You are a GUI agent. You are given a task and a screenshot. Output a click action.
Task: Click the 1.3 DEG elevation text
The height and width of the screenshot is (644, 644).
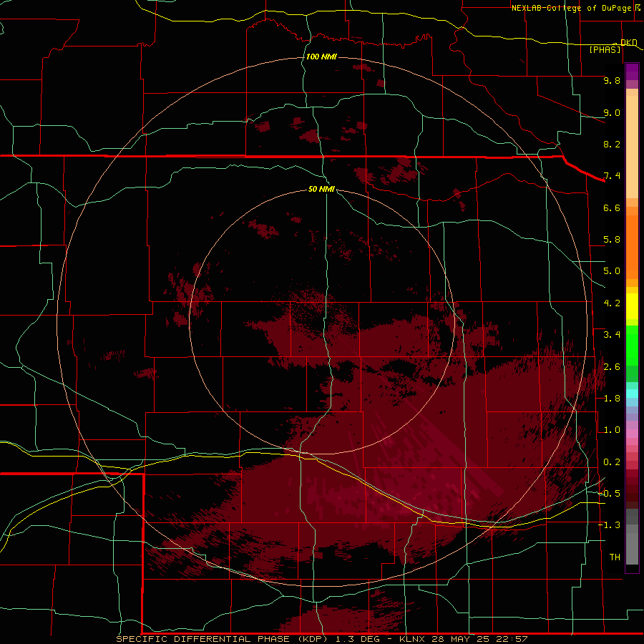[358, 639]
